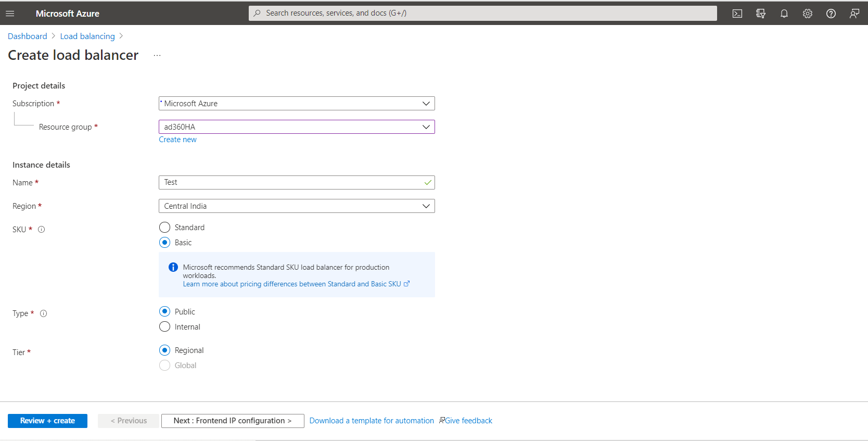
Task: Click the Standard SKU recommendation message text
Action: 286,271
